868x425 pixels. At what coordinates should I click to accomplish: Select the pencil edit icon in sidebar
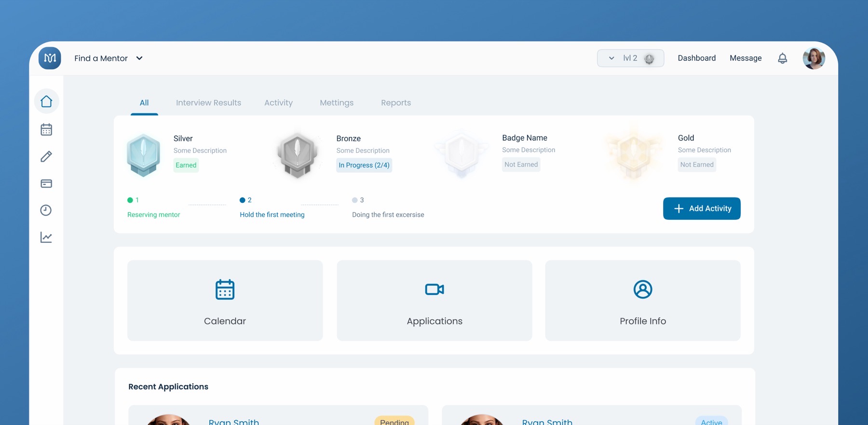[x=46, y=157]
